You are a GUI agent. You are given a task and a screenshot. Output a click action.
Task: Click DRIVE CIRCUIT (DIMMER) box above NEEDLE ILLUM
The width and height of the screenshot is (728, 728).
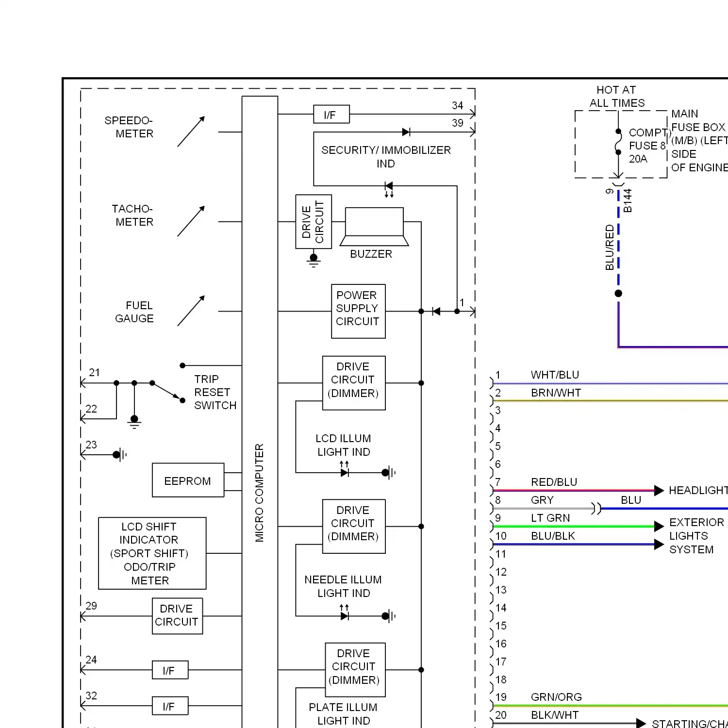click(354, 526)
